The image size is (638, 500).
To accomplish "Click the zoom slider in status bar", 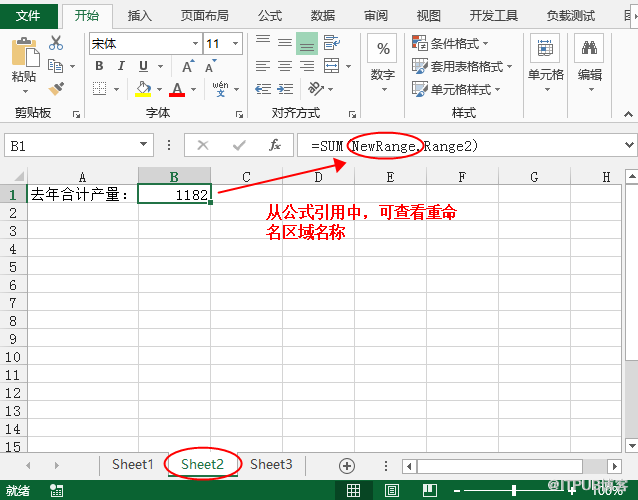I will click(x=514, y=490).
